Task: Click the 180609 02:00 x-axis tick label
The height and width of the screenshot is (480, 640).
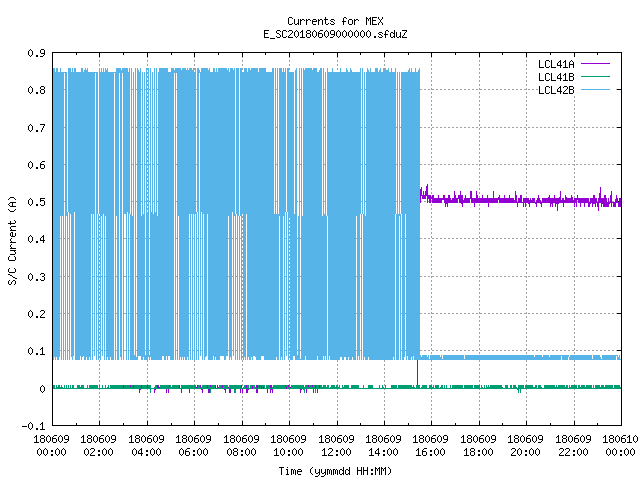Action: tap(98, 446)
